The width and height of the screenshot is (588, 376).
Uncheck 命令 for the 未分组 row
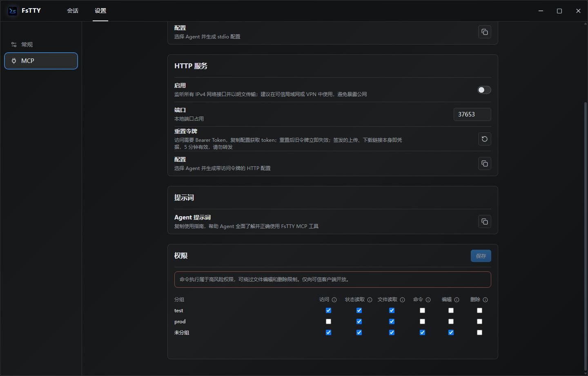point(423,333)
